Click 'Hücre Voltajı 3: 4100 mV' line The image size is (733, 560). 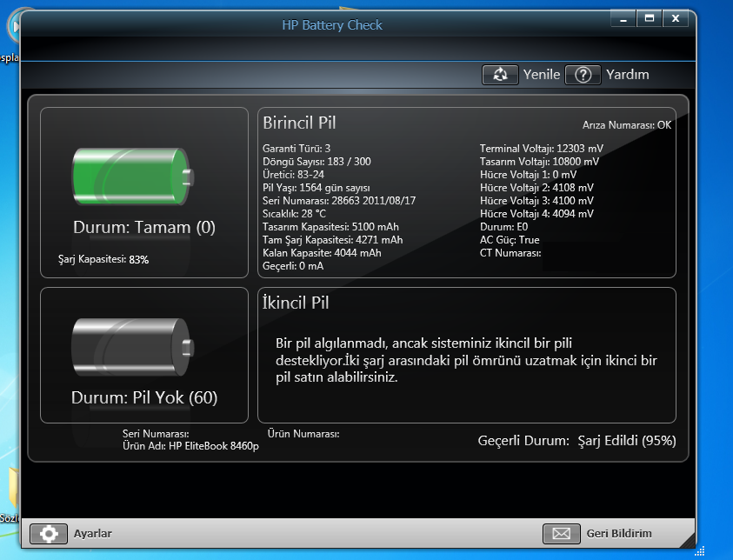coord(536,201)
